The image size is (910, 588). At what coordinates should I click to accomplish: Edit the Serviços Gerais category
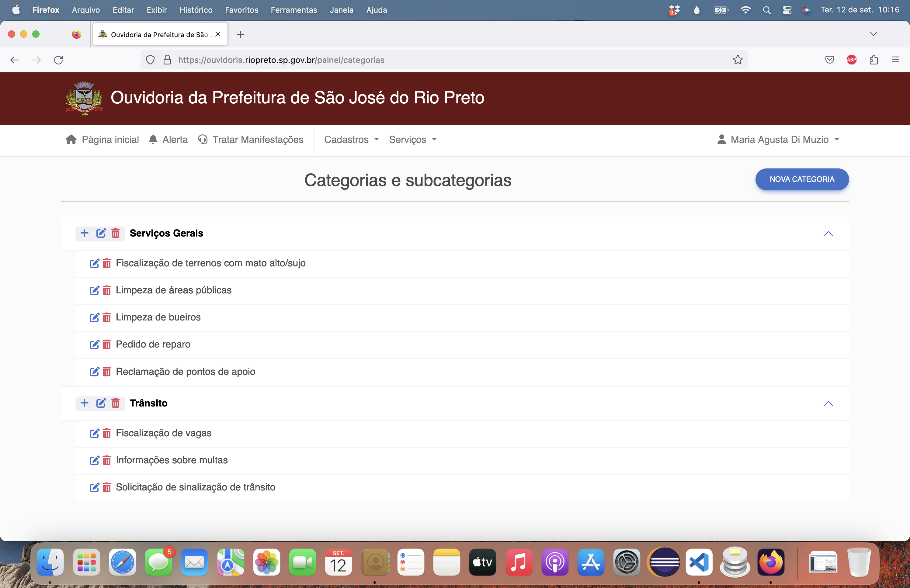[101, 233]
